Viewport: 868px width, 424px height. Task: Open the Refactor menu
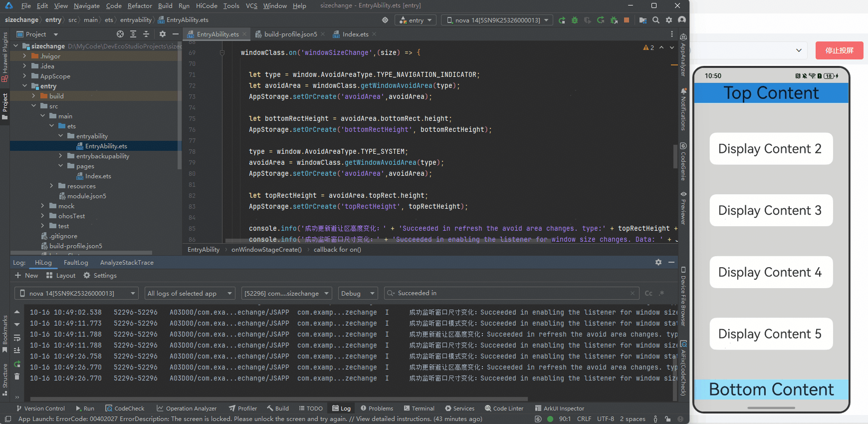pyautogui.click(x=140, y=5)
